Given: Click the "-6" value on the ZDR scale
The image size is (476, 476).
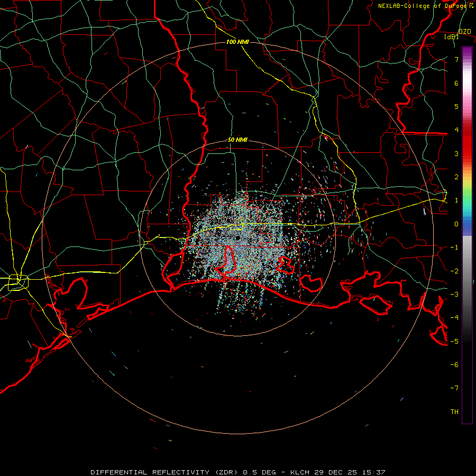Looking at the screenshot, I should pyautogui.click(x=454, y=364).
